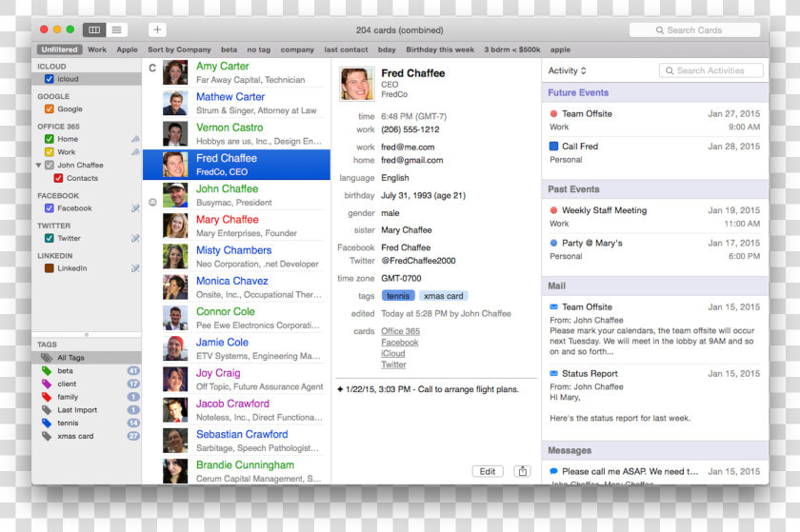800x532 pixels.
Task: Click disconnected icon beside LinkedIn account
Action: (135, 268)
